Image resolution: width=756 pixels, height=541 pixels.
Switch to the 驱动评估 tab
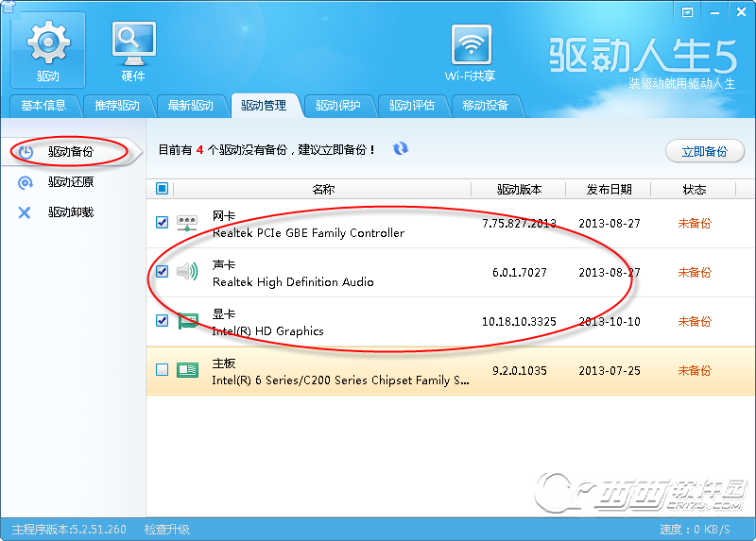click(412, 106)
